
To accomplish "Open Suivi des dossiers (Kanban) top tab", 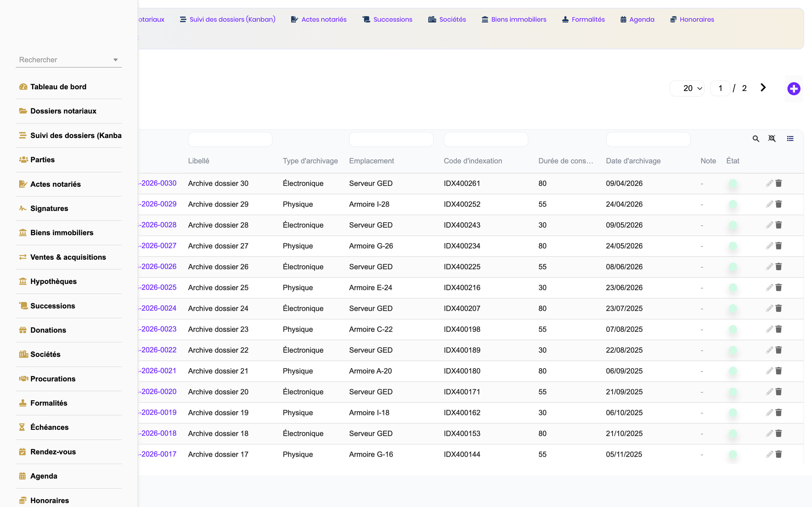I will tap(227, 20).
